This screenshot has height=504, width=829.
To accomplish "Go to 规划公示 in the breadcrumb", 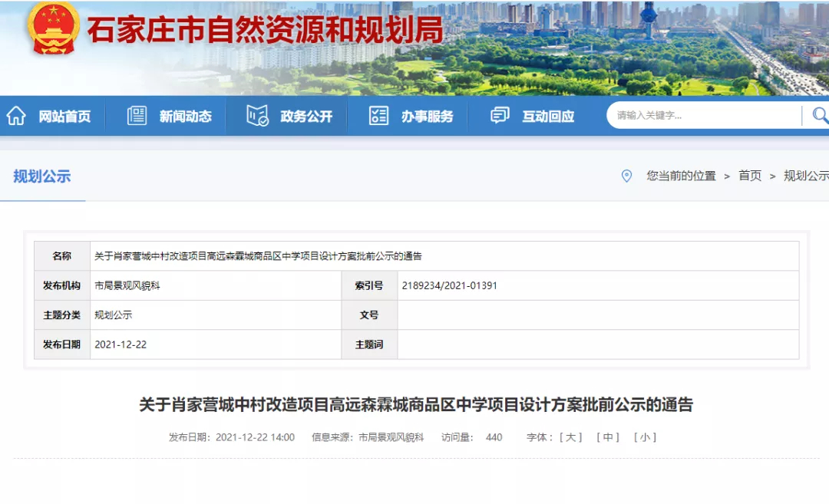I will click(x=806, y=176).
